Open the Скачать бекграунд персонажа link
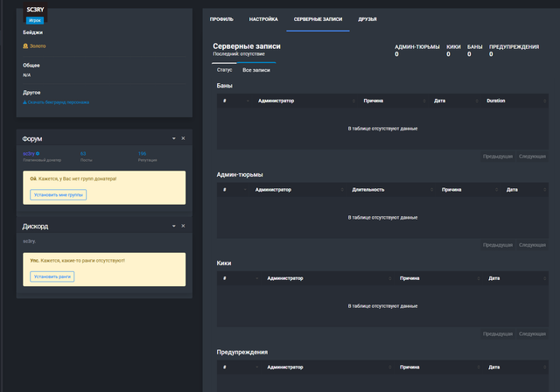 pos(56,102)
